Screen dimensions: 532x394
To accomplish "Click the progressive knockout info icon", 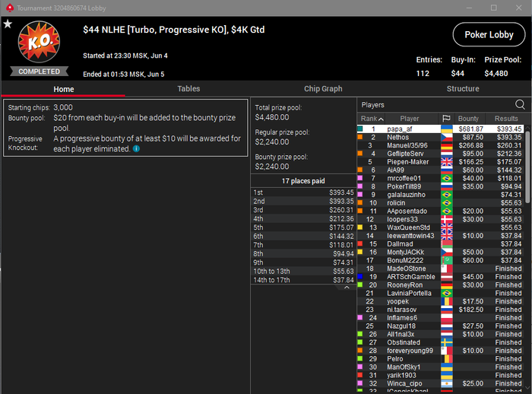I will point(136,149).
